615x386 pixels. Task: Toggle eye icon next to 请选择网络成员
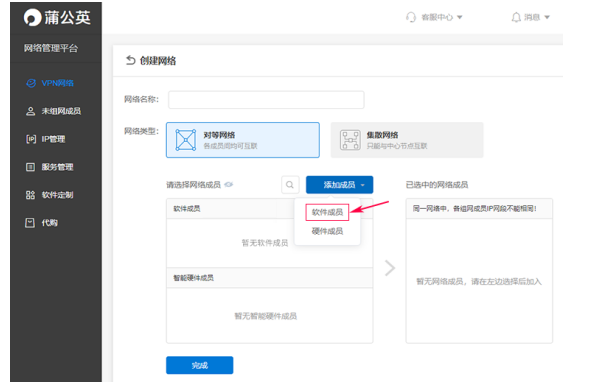pos(229,184)
